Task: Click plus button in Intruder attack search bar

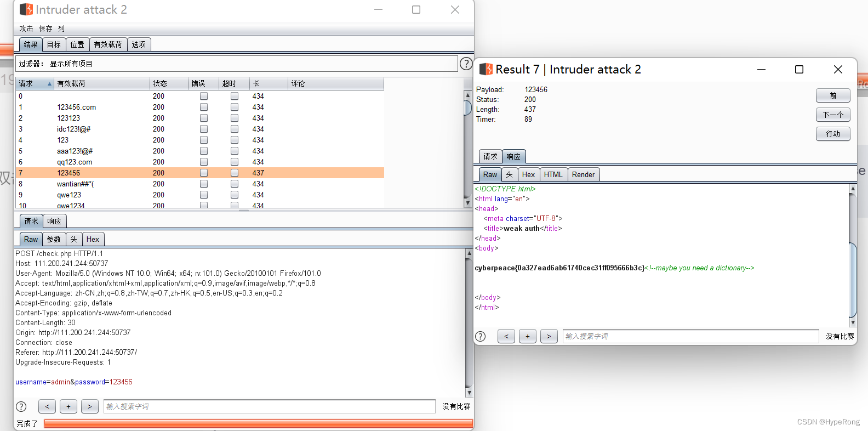Action: [x=68, y=406]
